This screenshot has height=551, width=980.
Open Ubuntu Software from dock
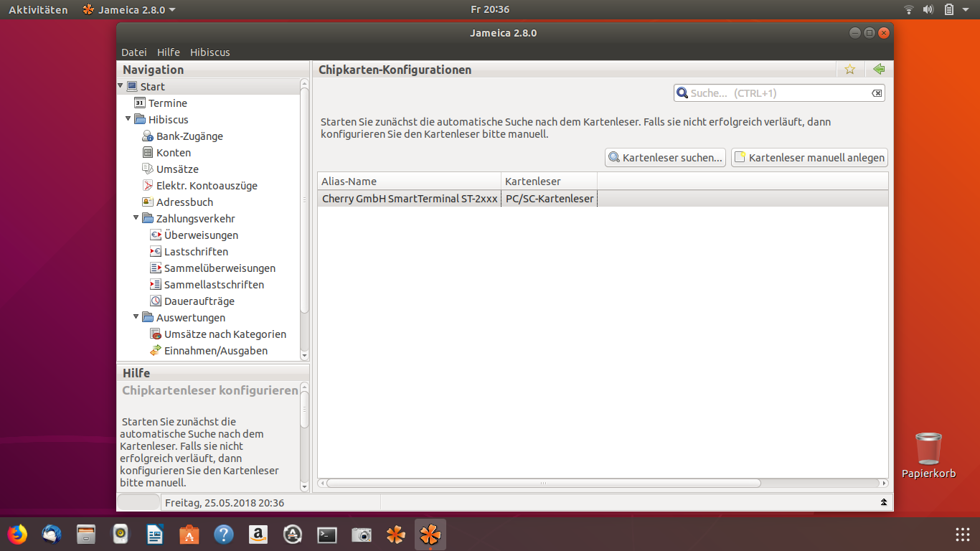tap(189, 534)
